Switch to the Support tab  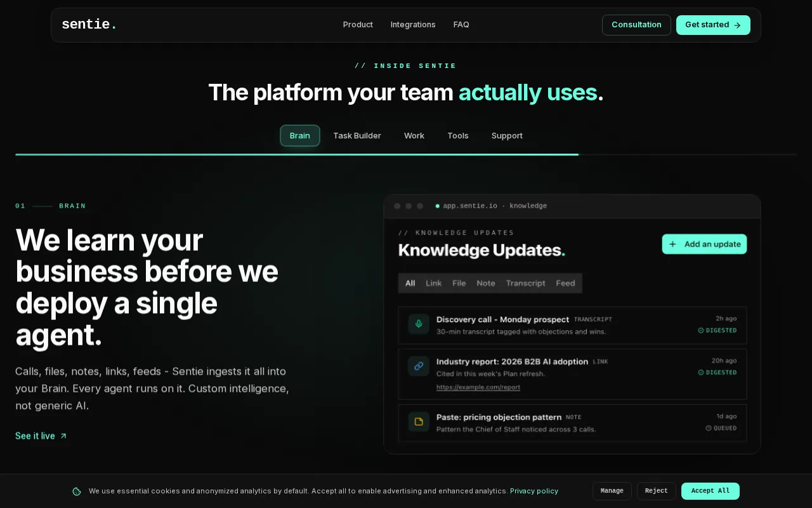(507, 136)
